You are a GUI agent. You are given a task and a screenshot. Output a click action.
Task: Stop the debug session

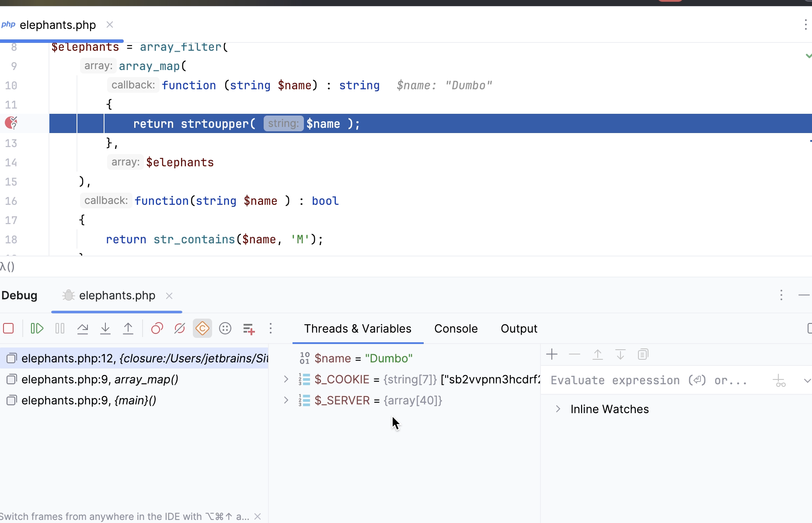pyautogui.click(x=9, y=328)
